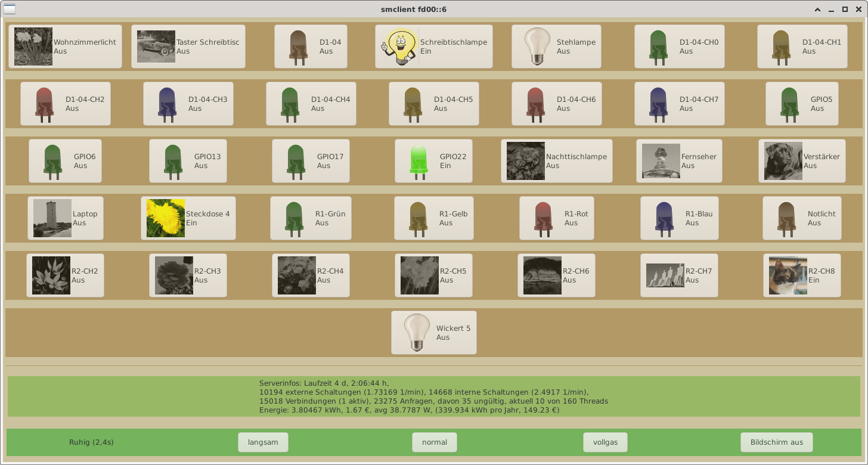Click the light bulb icon for Wickert 5
868x465 pixels.
point(417,333)
